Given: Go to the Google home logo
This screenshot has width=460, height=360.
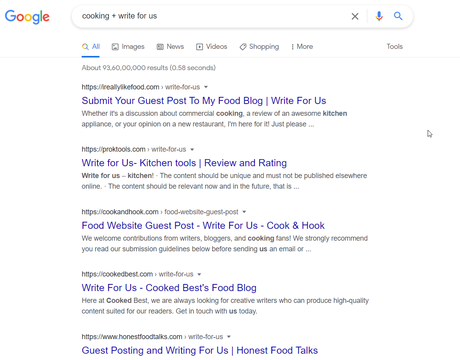Looking at the screenshot, I should (27, 17).
